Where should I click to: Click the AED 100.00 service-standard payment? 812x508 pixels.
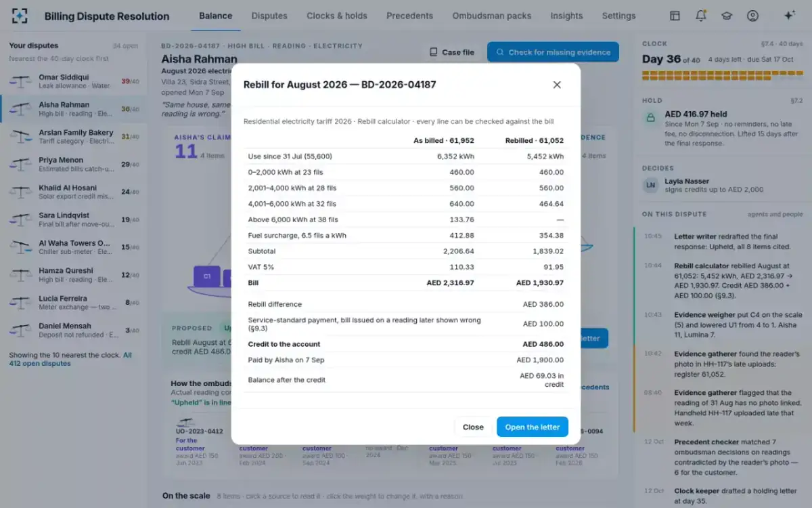543,324
